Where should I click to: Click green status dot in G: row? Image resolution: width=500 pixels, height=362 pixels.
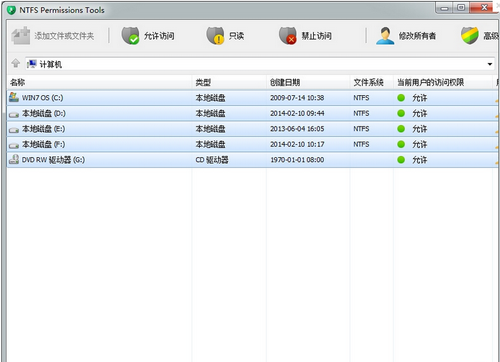coord(401,160)
